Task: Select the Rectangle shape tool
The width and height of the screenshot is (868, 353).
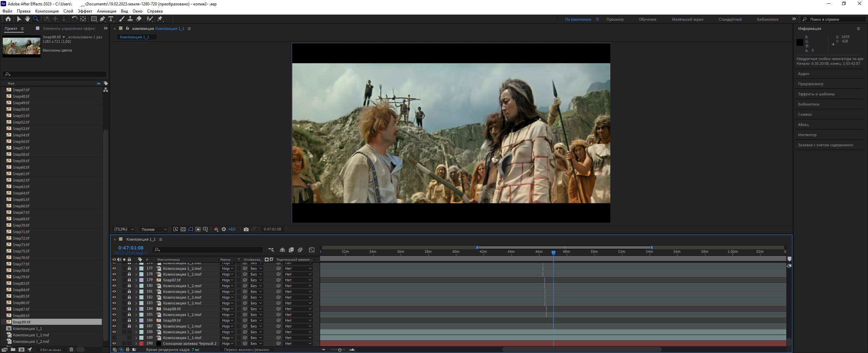Action: click(x=94, y=19)
